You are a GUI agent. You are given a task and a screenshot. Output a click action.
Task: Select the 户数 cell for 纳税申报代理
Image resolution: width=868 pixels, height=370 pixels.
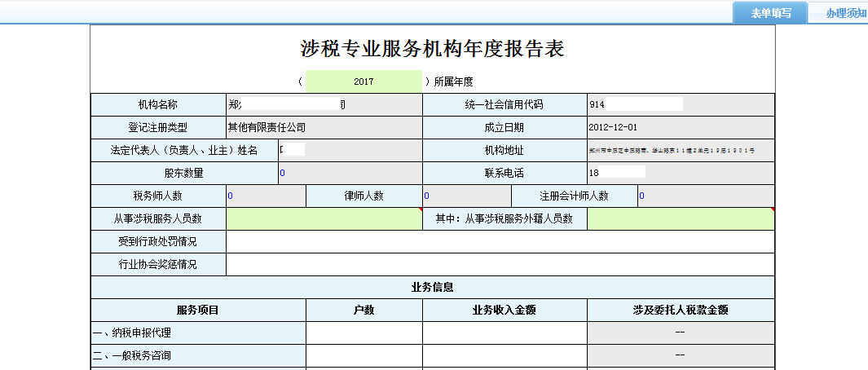364,333
